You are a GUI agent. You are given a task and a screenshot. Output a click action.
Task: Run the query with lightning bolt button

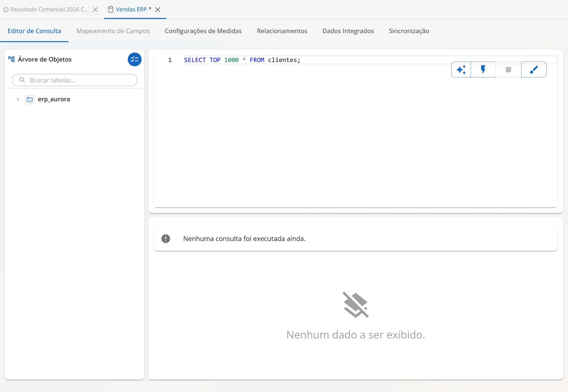tap(483, 70)
